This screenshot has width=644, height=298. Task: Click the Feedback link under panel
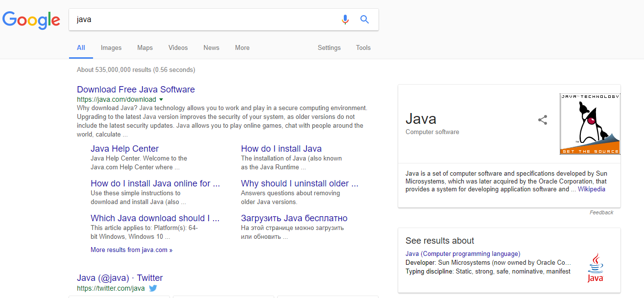(x=601, y=212)
